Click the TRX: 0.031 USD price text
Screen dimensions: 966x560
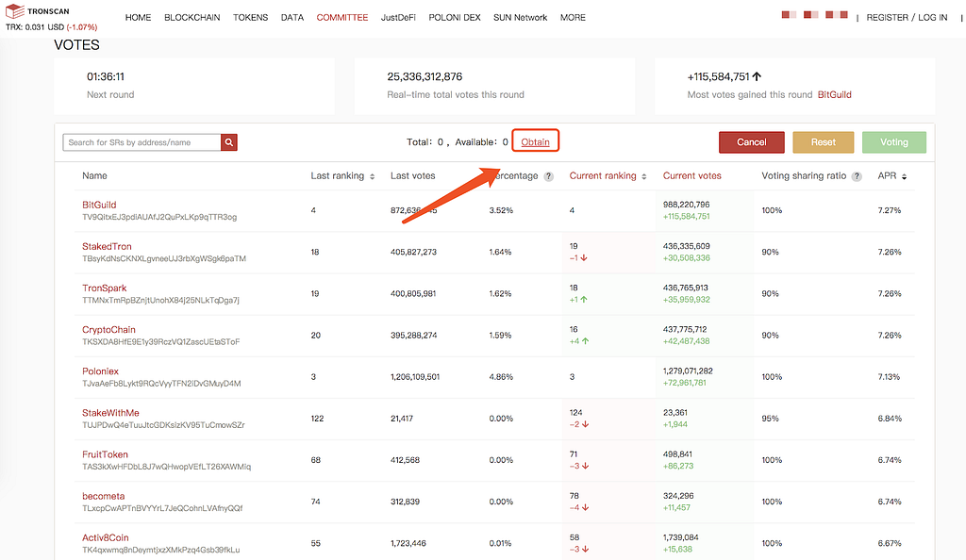[35, 27]
